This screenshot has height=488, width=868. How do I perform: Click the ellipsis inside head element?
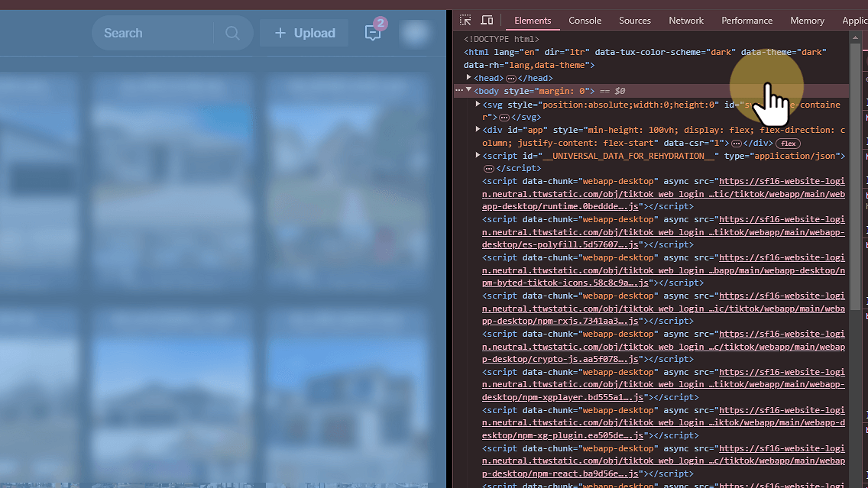(x=511, y=79)
